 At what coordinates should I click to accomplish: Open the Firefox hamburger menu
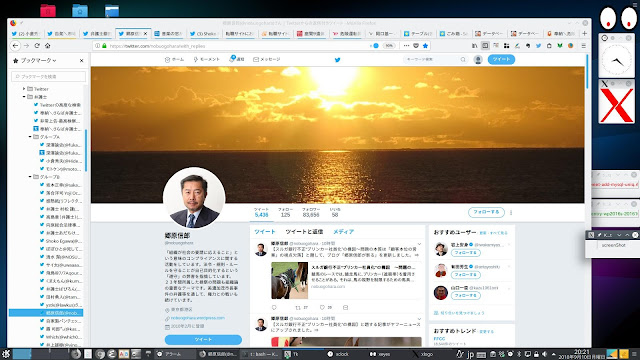point(584,46)
